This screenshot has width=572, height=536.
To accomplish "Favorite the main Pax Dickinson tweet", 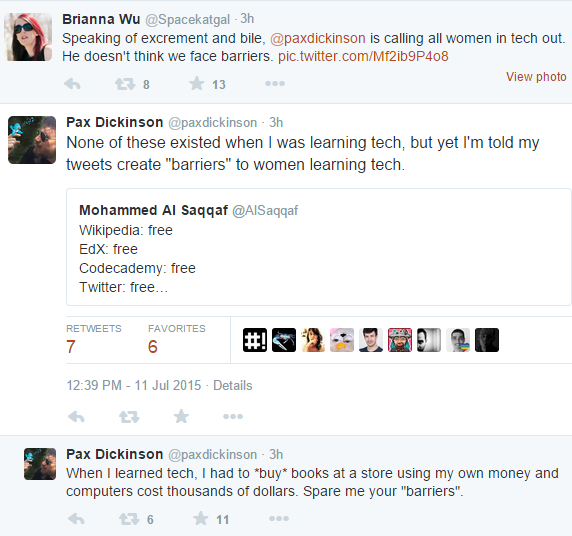I will click(x=181, y=416).
